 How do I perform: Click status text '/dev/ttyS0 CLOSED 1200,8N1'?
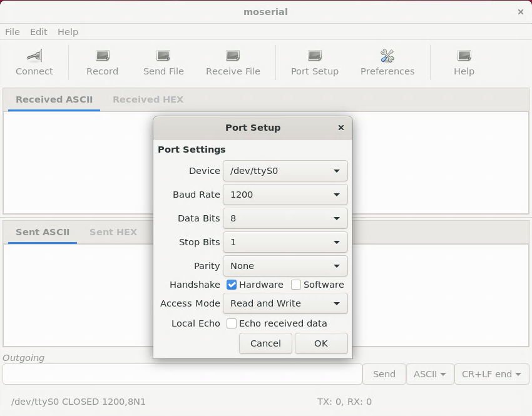pyautogui.click(x=78, y=402)
